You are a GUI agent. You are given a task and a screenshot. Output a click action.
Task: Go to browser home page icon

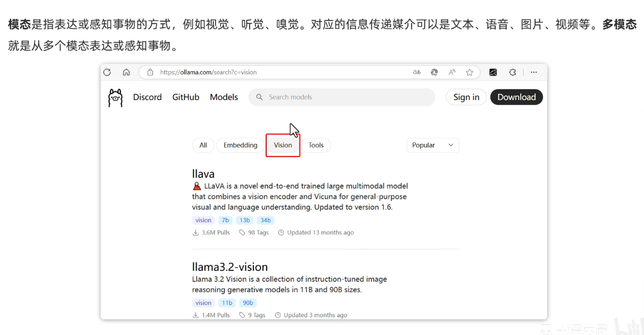point(126,72)
